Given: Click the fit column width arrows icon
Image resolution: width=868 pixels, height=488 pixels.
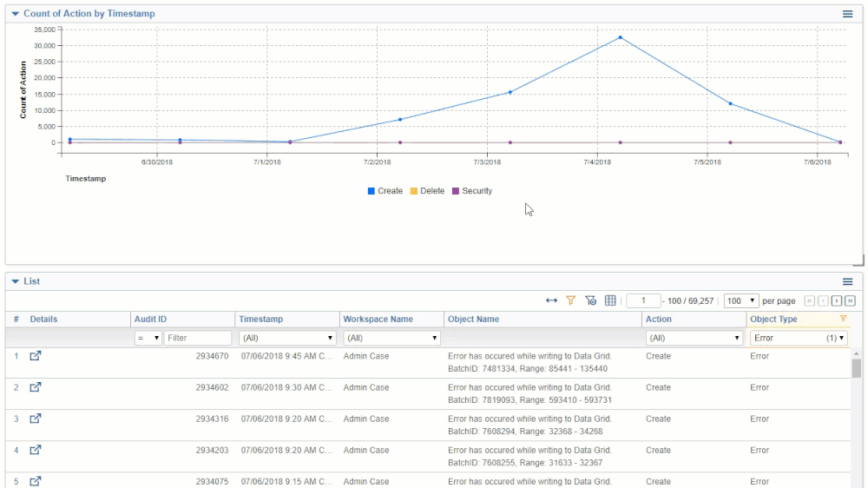Looking at the screenshot, I should click(551, 300).
